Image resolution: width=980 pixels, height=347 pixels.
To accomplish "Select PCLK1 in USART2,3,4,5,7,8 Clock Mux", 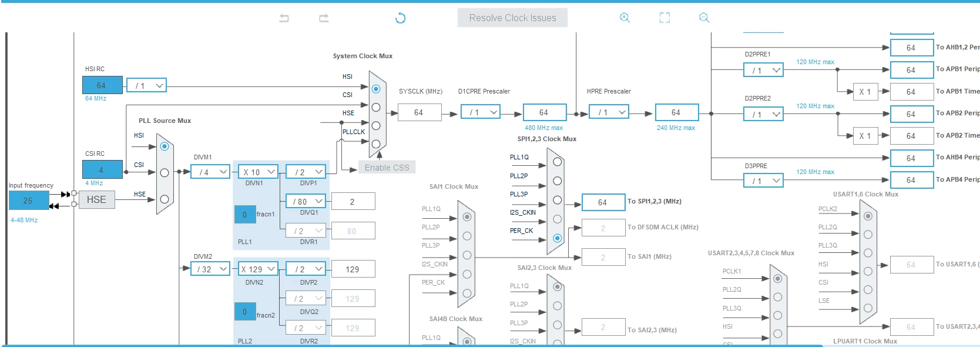I will tap(778, 278).
